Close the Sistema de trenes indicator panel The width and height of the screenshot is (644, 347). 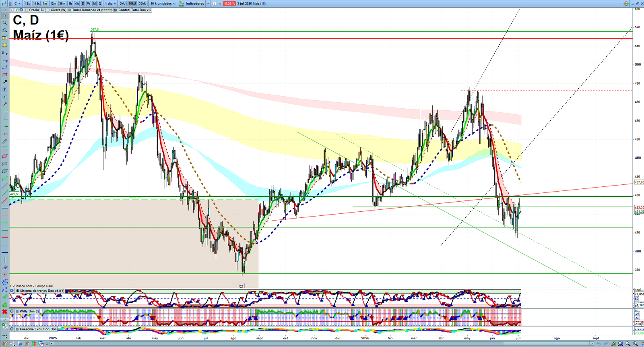tap(12, 291)
